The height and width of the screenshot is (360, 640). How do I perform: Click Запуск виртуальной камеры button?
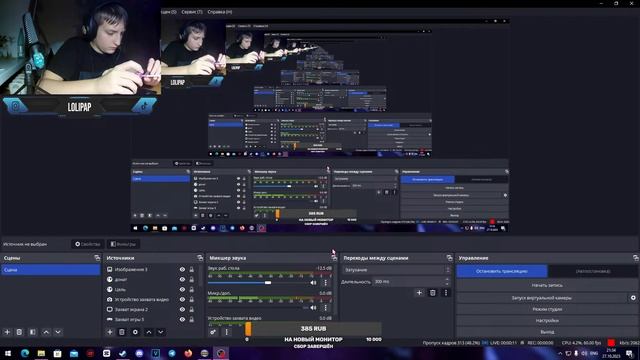point(542,298)
